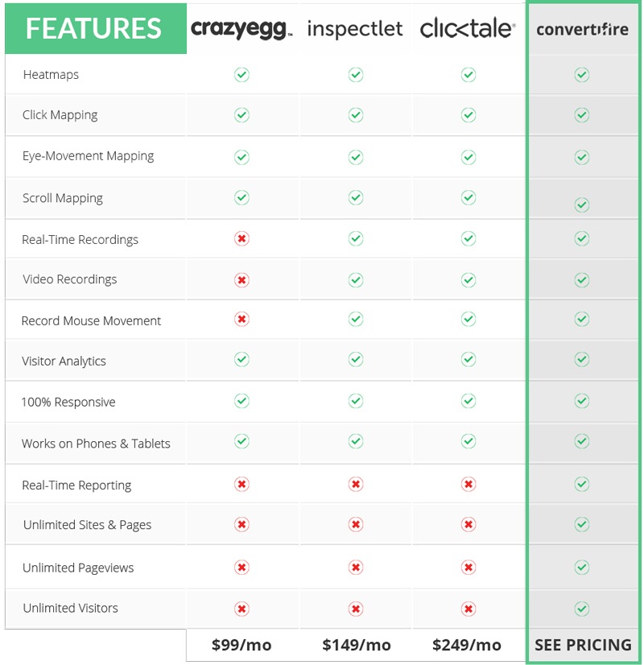644x665 pixels.
Task: Click convertfire checkmark for Unlimited Pageviews
Action: pyautogui.click(x=582, y=567)
